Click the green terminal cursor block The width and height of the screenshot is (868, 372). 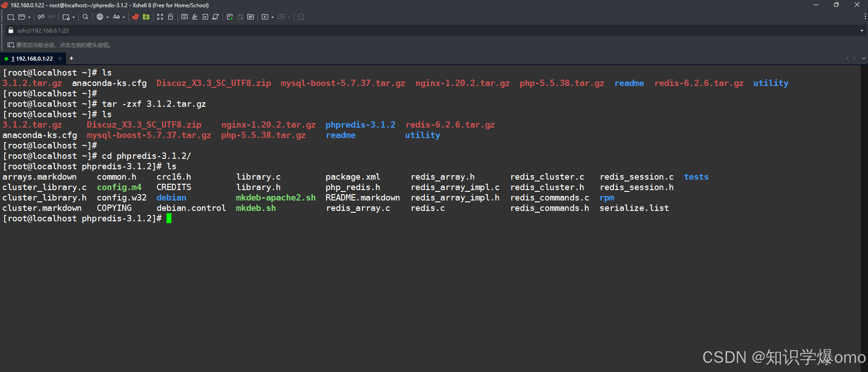coord(169,218)
